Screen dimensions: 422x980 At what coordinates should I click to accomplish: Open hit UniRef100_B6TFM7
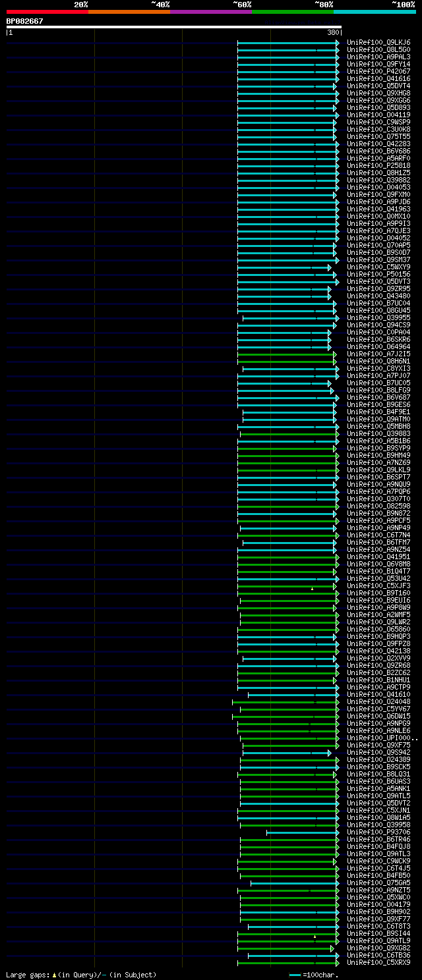[378, 543]
